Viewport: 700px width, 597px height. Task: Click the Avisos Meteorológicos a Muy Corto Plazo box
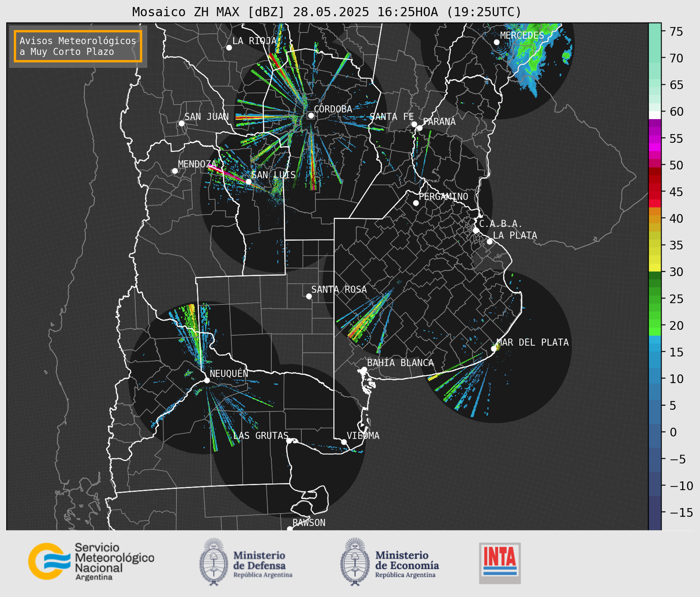(78, 46)
